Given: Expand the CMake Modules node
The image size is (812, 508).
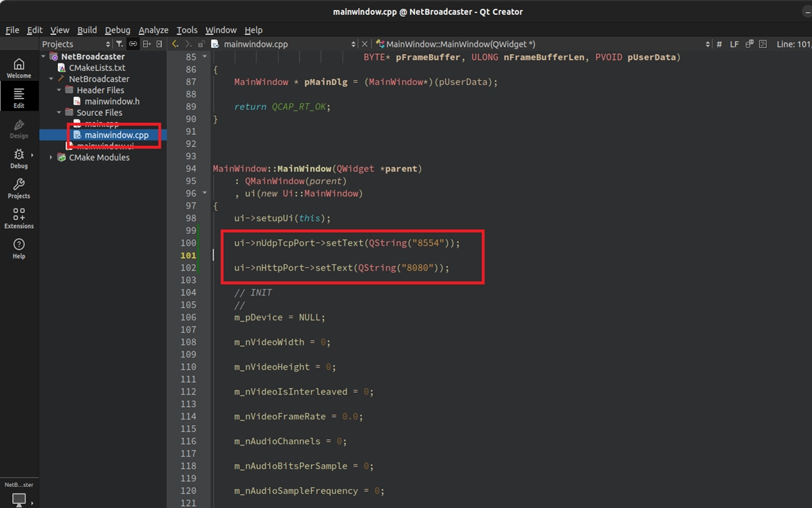Looking at the screenshot, I should coord(51,157).
